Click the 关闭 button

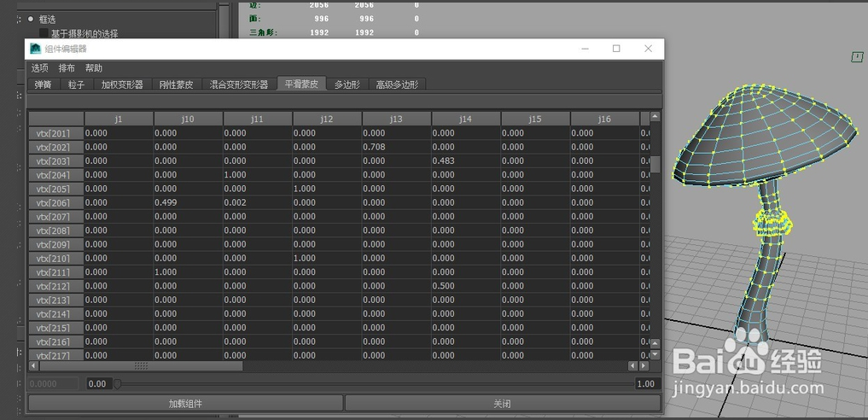click(502, 404)
